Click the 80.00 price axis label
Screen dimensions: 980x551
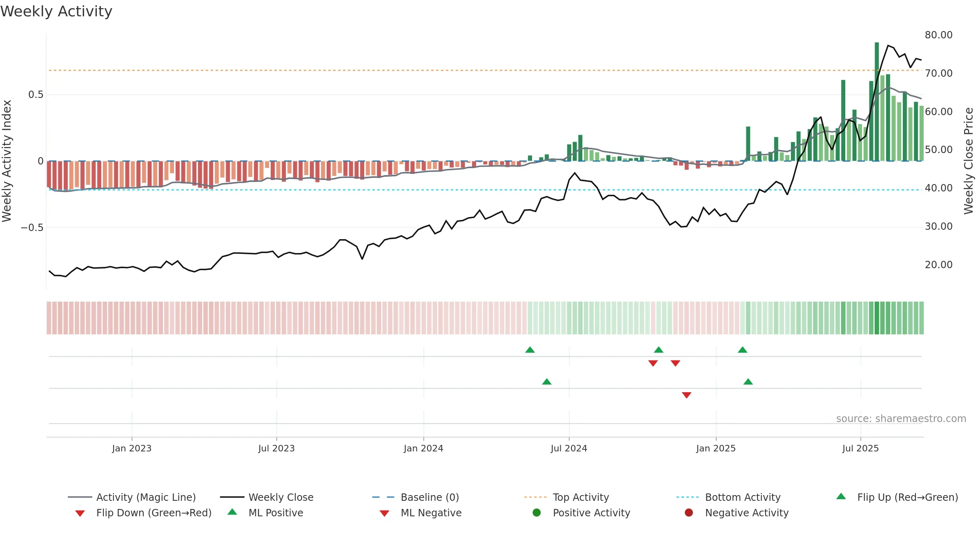coord(939,35)
